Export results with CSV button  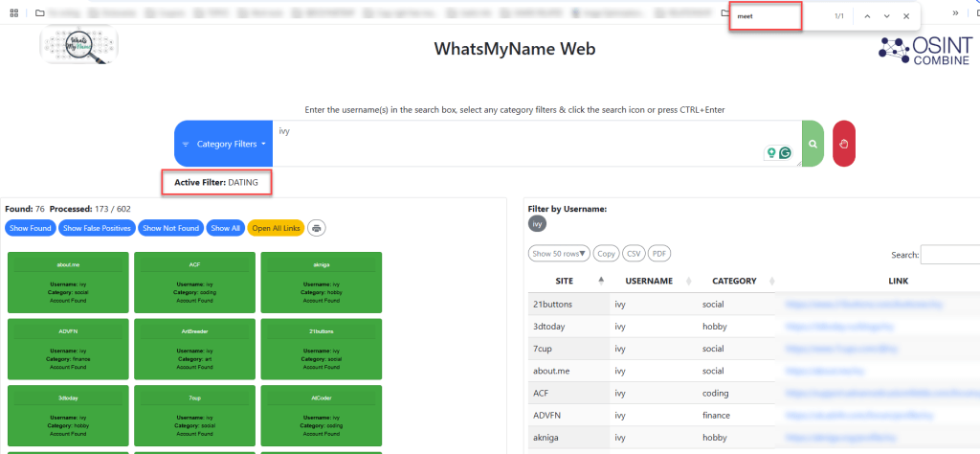(633, 253)
